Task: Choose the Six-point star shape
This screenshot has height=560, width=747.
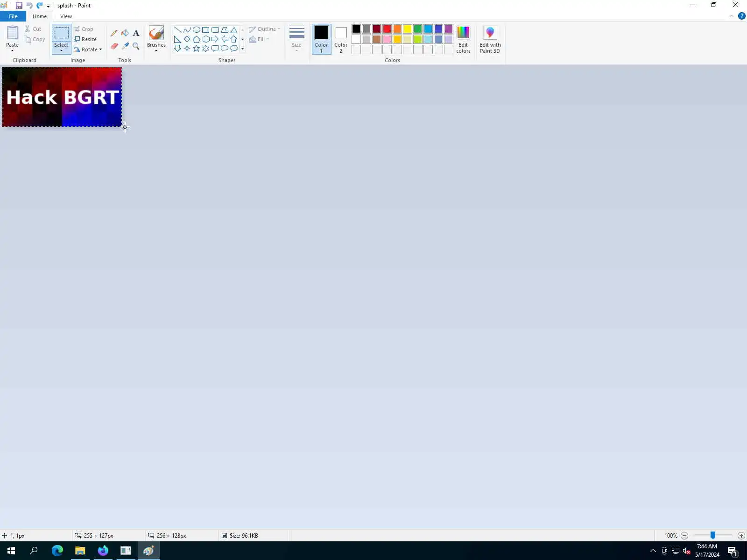Action: tap(206, 48)
